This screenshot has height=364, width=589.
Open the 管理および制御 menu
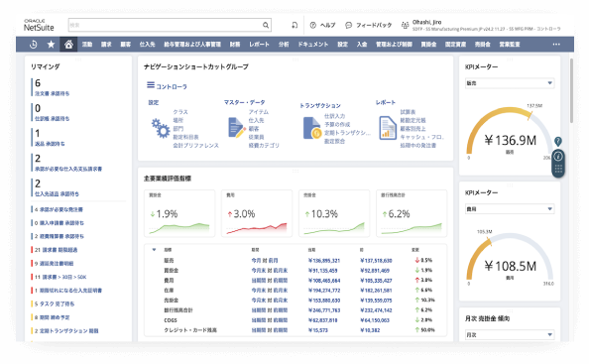point(394,45)
